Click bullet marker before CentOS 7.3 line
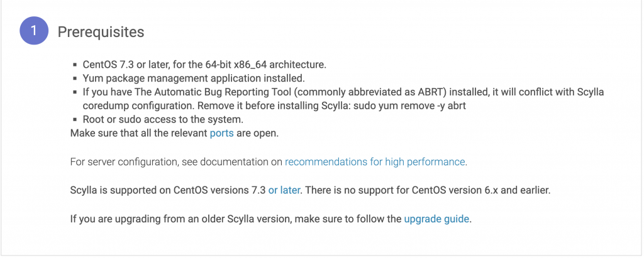644x258 pixels. [x=75, y=65]
